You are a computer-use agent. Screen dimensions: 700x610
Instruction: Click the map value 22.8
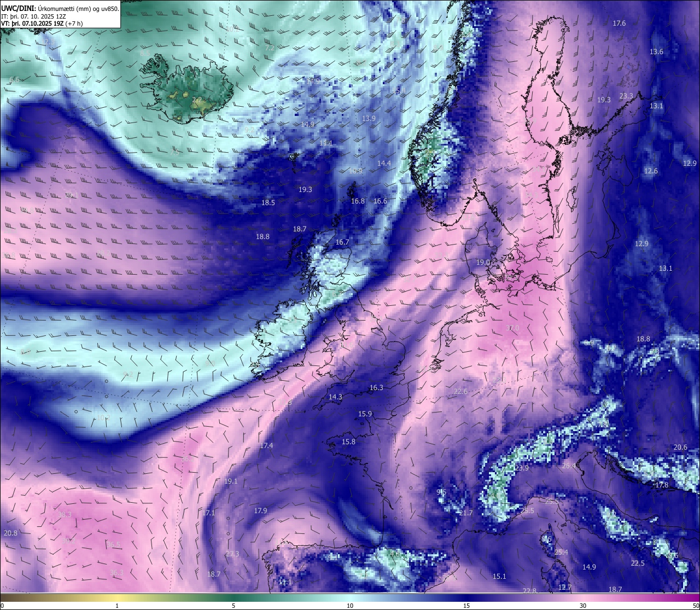(x=529, y=591)
